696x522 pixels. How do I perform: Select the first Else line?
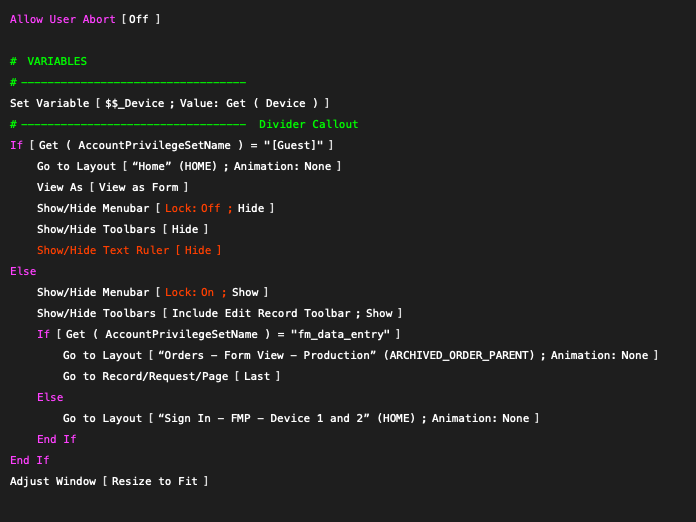click(23, 271)
